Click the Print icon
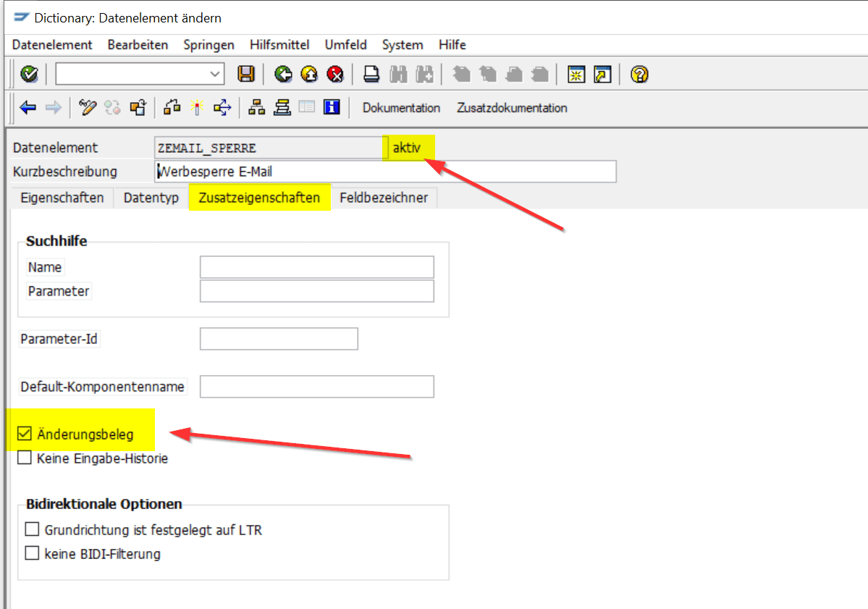The width and height of the screenshot is (868, 609). point(371,74)
